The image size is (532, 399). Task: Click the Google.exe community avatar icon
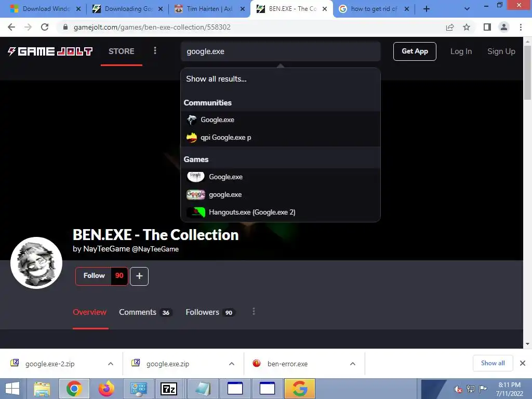pyautogui.click(x=192, y=120)
